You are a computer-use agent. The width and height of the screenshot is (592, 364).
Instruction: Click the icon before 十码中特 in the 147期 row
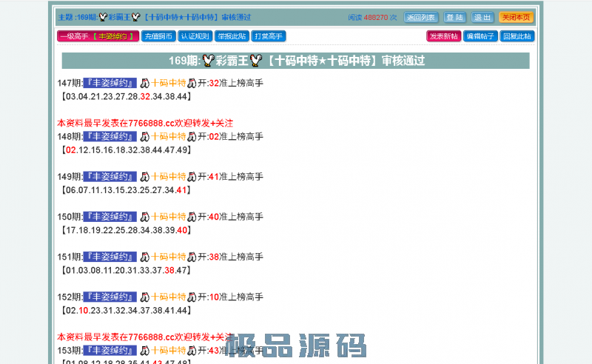(x=145, y=84)
